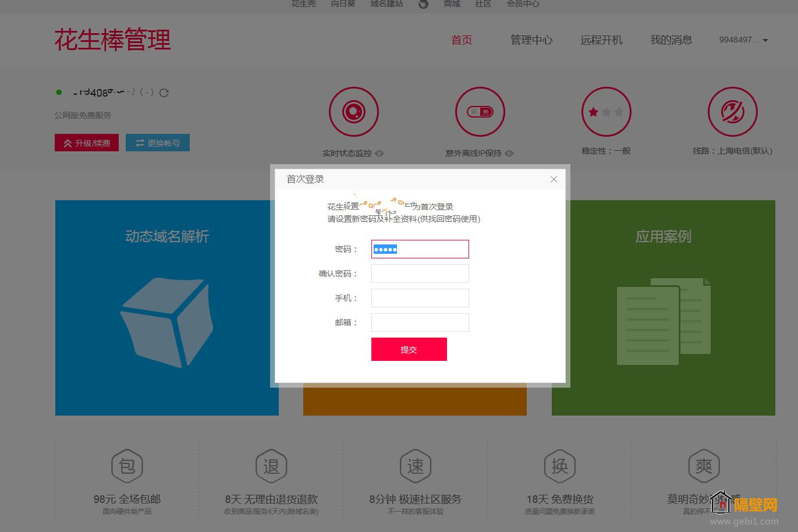Click the real-time status monitoring camera icon
This screenshot has height=532, width=798.
tap(354, 112)
